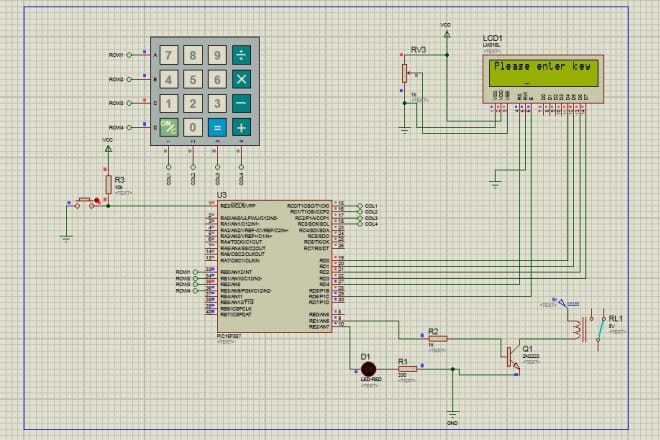Click the RL1 reference label
This screenshot has height=440, width=660.
pos(615,319)
